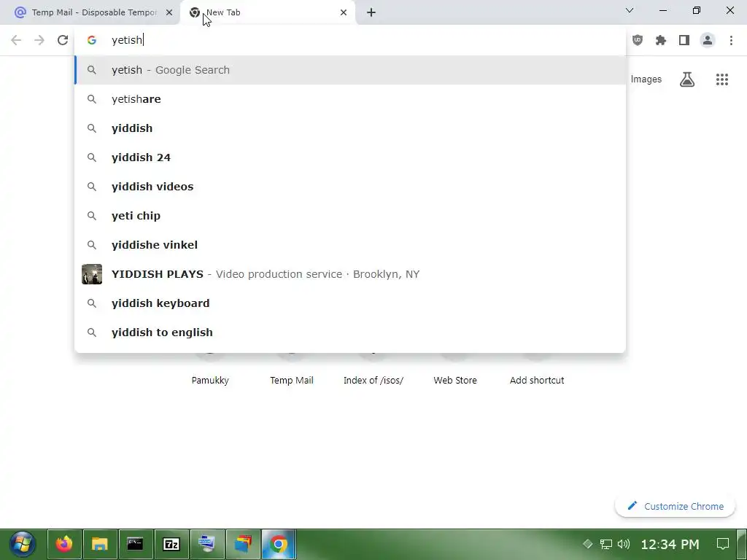Select the 'yiddish keyboard' suggestion

point(350,303)
